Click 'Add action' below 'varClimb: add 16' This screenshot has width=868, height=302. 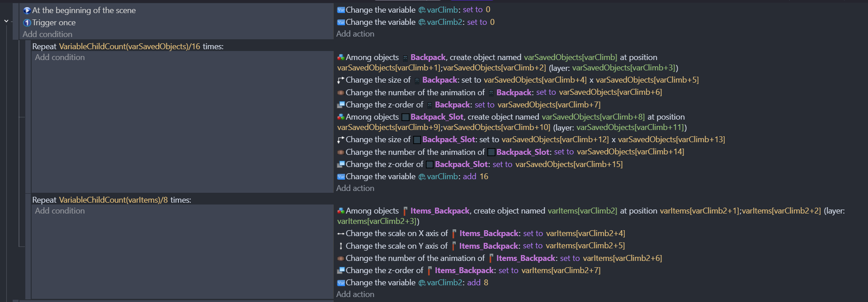355,188
